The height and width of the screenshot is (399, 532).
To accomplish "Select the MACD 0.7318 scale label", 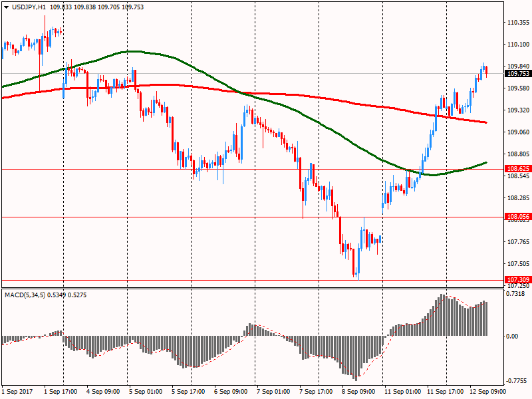I will click(515, 294).
